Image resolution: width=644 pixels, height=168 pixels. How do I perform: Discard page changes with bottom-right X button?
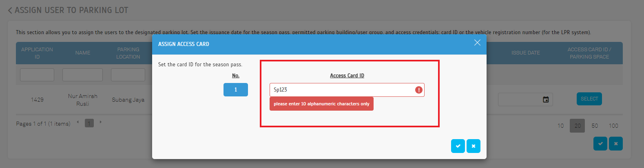point(616,144)
